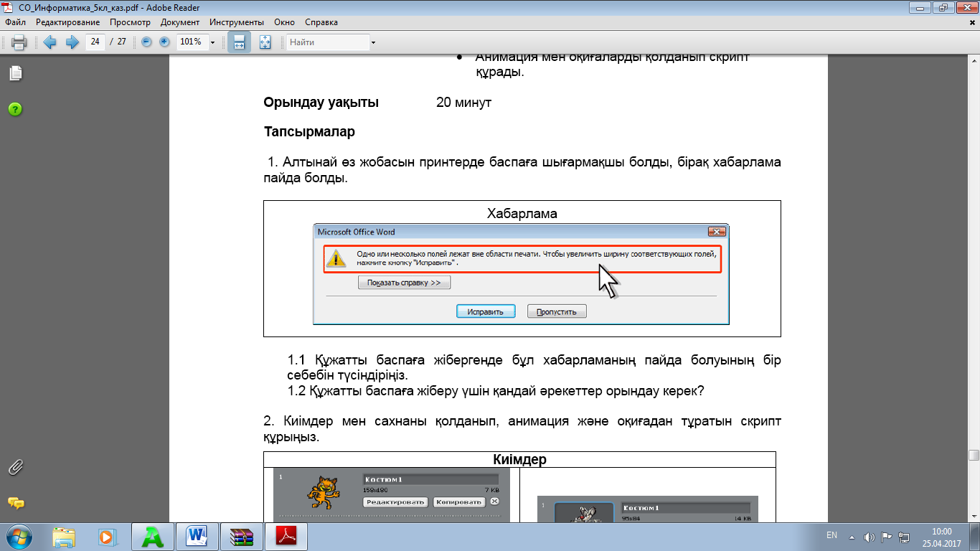
Task: Open the Attachments paperclip panel
Action: point(15,468)
